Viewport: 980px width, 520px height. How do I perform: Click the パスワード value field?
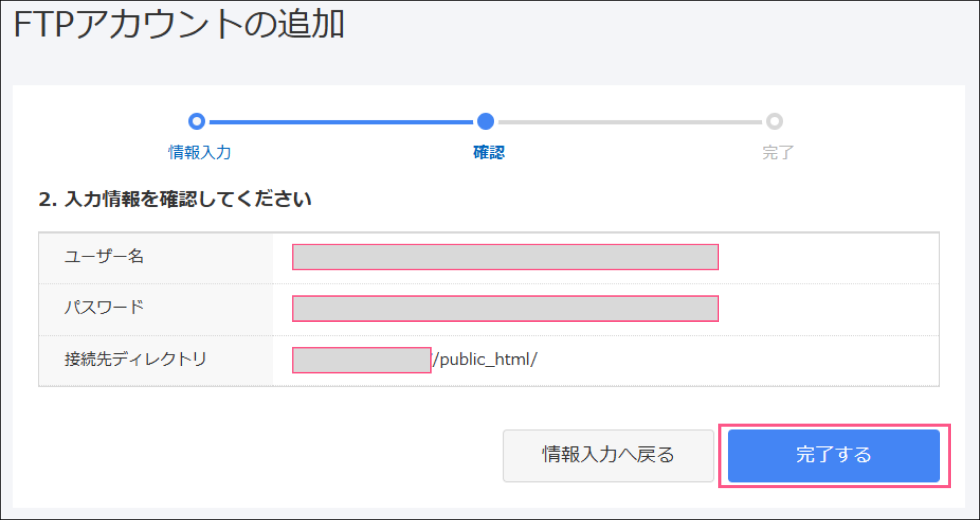pyautogui.click(x=505, y=309)
